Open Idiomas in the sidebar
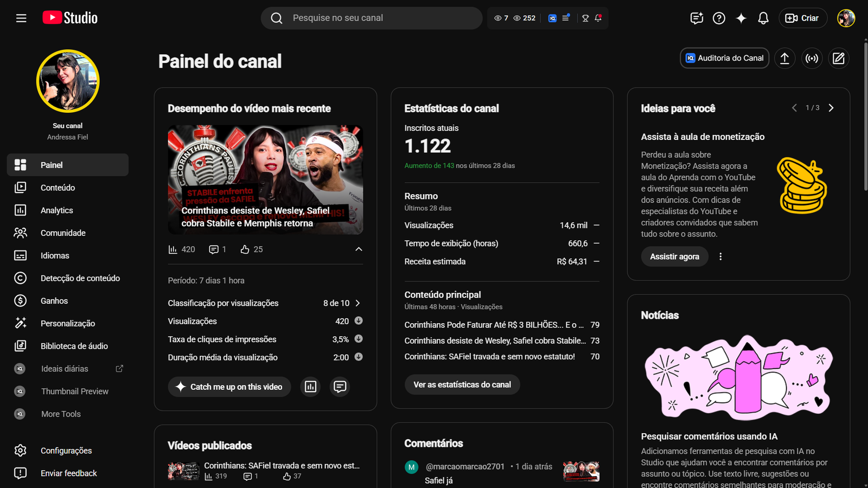Screen dimensions: 868x488 [68, 255]
